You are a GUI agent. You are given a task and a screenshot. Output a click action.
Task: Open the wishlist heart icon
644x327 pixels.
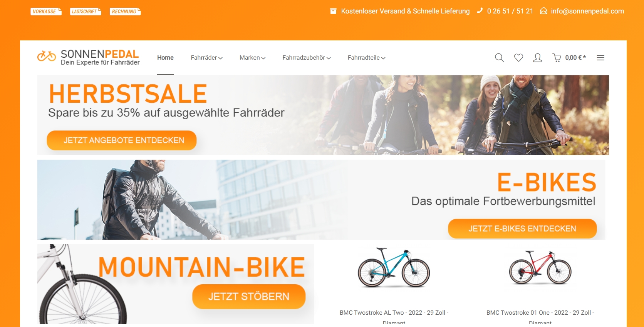pyautogui.click(x=518, y=58)
